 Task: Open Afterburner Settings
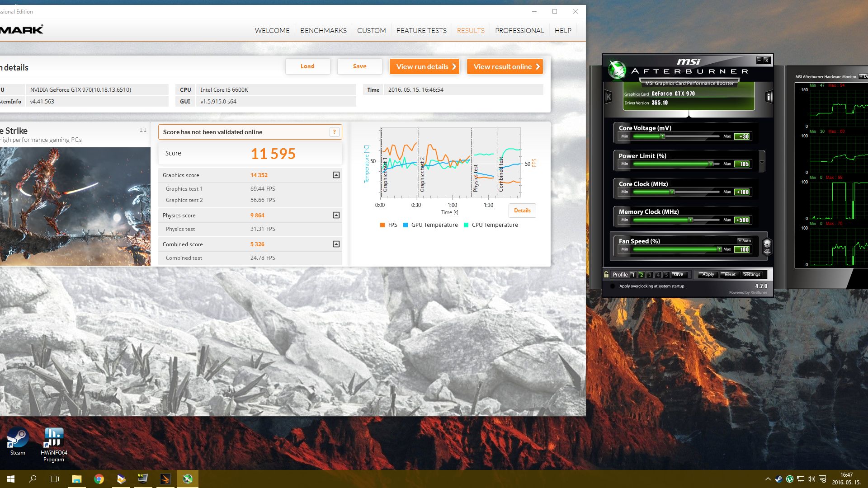(x=751, y=274)
